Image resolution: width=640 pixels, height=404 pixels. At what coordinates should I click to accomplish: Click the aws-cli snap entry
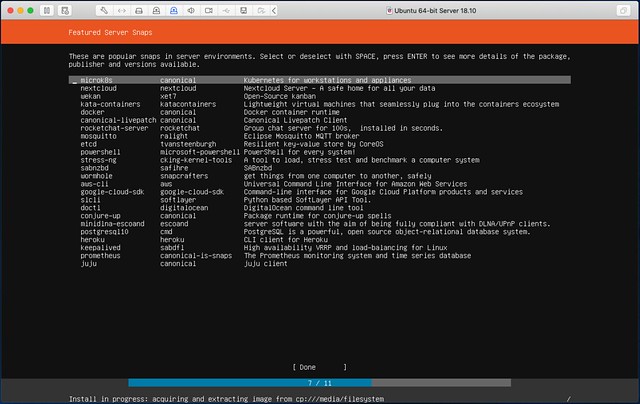320,184
